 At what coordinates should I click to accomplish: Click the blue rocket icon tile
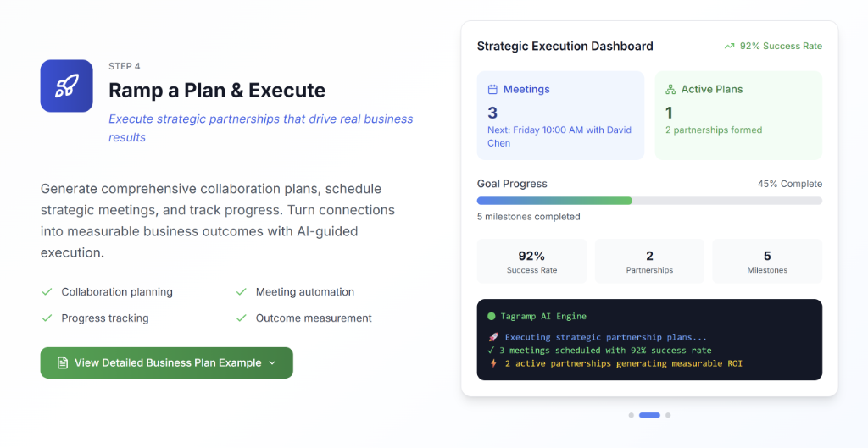click(x=66, y=86)
